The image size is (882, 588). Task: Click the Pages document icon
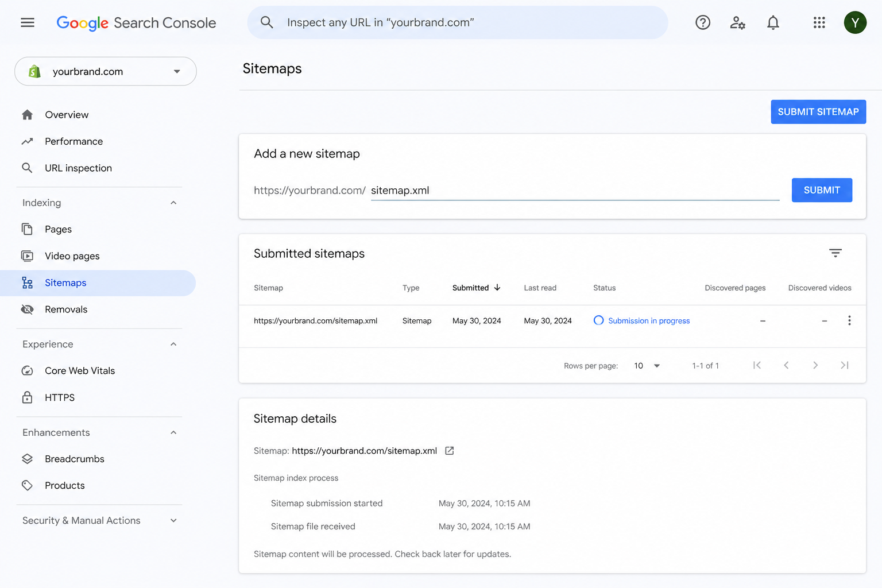click(x=27, y=229)
